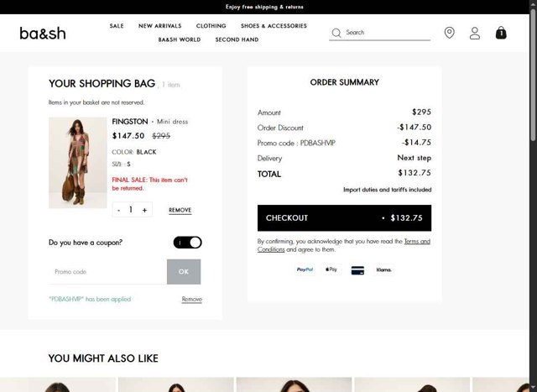This screenshot has width=537, height=392.
Task: Select the credit card payment icon
Action: (357, 270)
